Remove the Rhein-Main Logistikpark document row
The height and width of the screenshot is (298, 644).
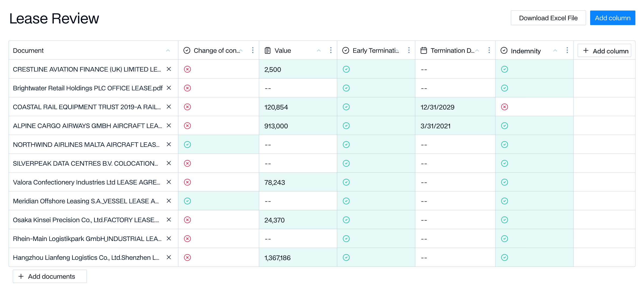click(169, 239)
